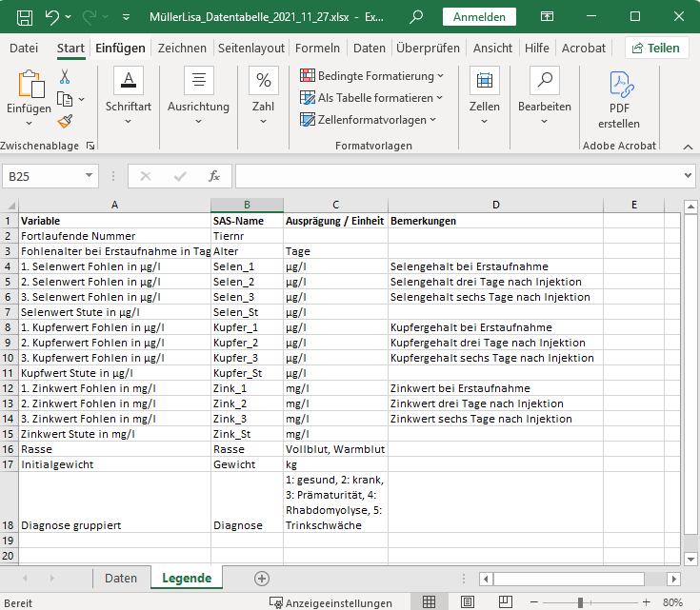Screen dimensions: 700x610
Task: Open the Zeichnen ribbon tab
Action: click(x=182, y=49)
